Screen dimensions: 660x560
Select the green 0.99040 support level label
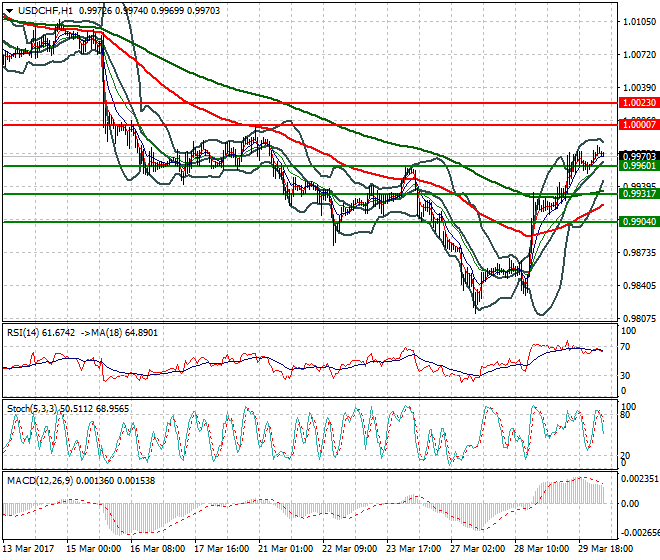click(x=639, y=221)
